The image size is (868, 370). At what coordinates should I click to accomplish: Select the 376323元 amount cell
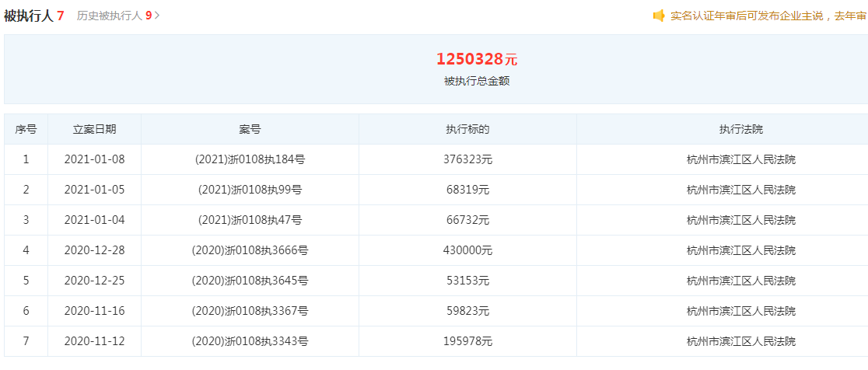coord(467,160)
